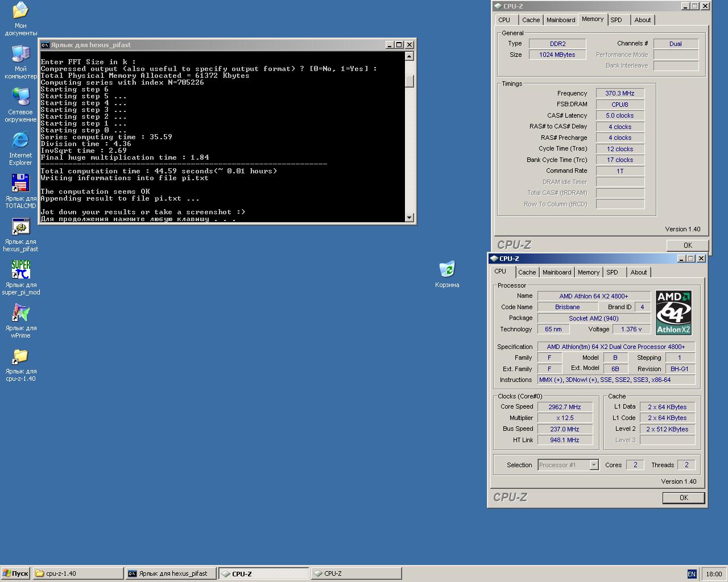Image resolution: width=728 pixels, height=582 pixels.
Task: Open the Пуск start menu
Action: [x=15, y=573]
